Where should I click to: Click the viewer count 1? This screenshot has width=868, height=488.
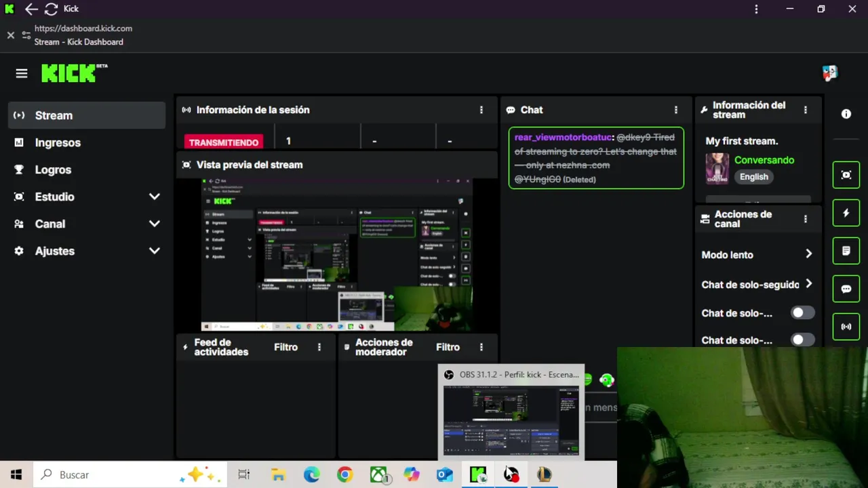point(288,141)
